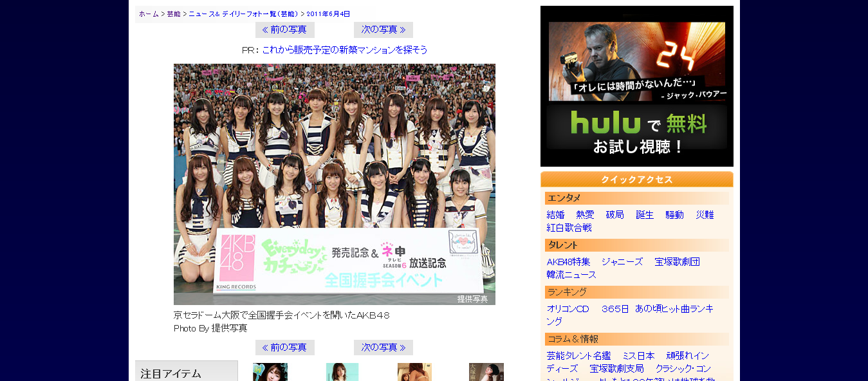The width and height of the screenshot is (868, 381).
Task: Click the Hulu 無料お試し視聴 ad banner
Action: 637,86
